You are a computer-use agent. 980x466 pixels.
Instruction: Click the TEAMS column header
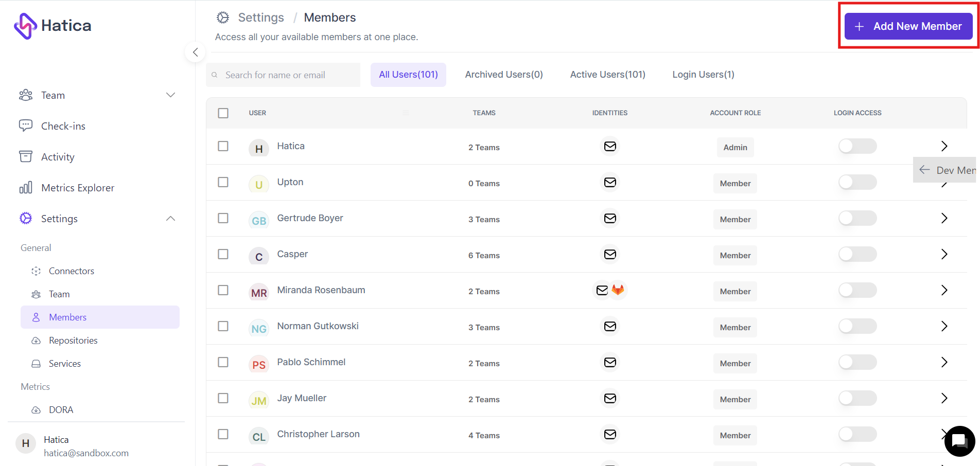[x=484, y=113]
